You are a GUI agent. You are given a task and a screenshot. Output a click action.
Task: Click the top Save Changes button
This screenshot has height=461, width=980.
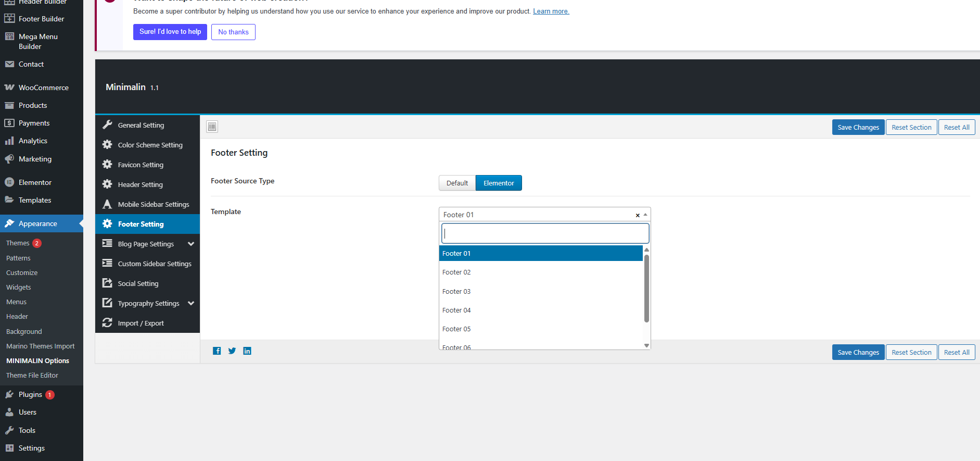[x=858, y=127]
